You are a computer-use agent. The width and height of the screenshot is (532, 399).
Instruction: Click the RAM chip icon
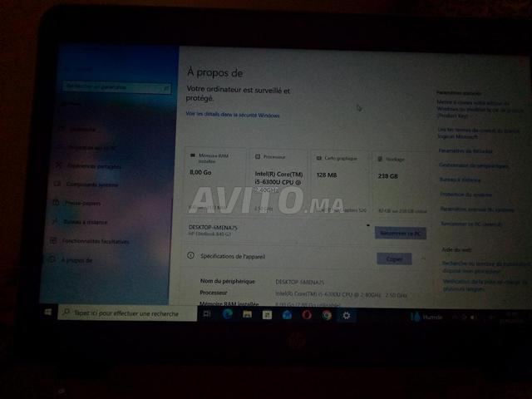193,155
